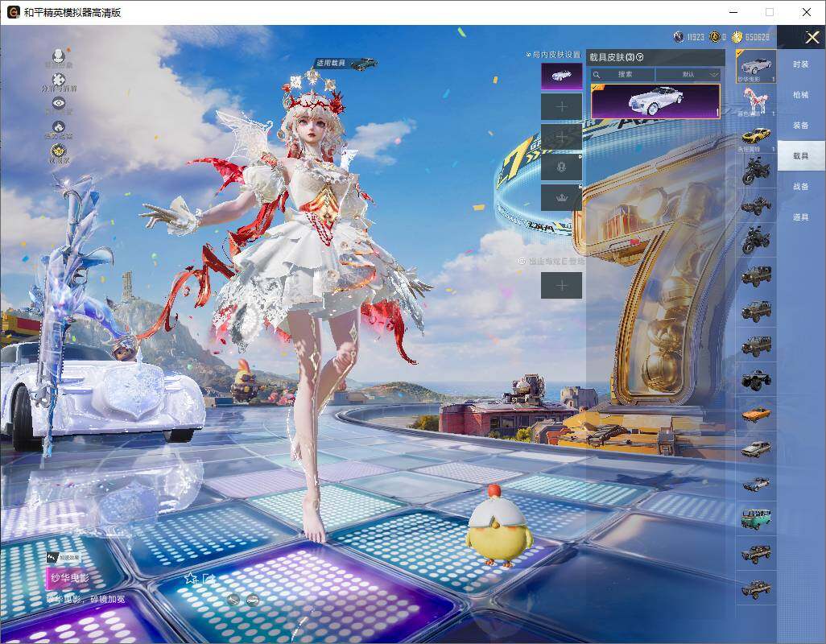
Task: Click the left small round vehicle icon
Action: [x=233, y=599]
